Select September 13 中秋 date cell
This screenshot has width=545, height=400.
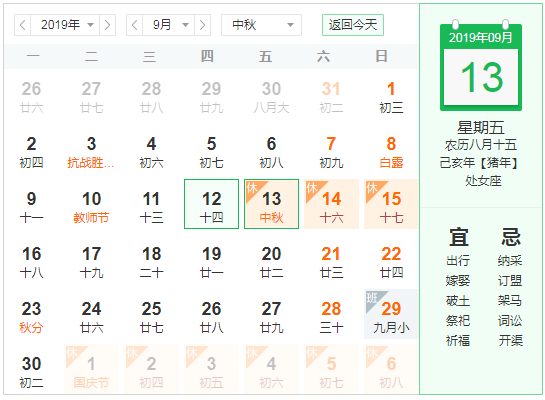(x=271, y=204)
